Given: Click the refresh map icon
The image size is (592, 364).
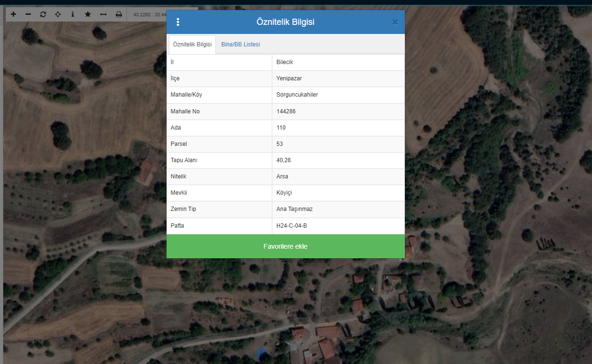Looking at the screenshot, I should click(x=43, y=14).
